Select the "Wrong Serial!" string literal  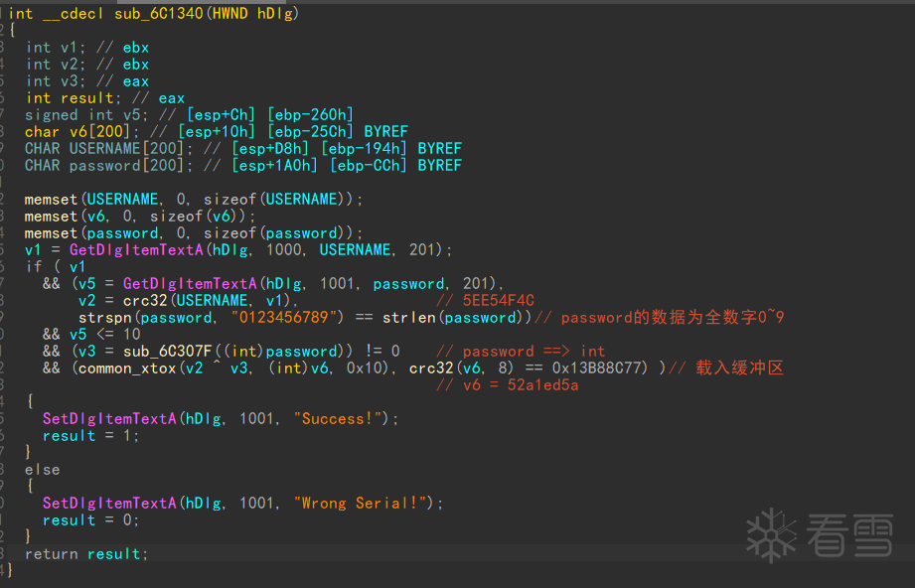pyautogui.click(x=360, y=504)
